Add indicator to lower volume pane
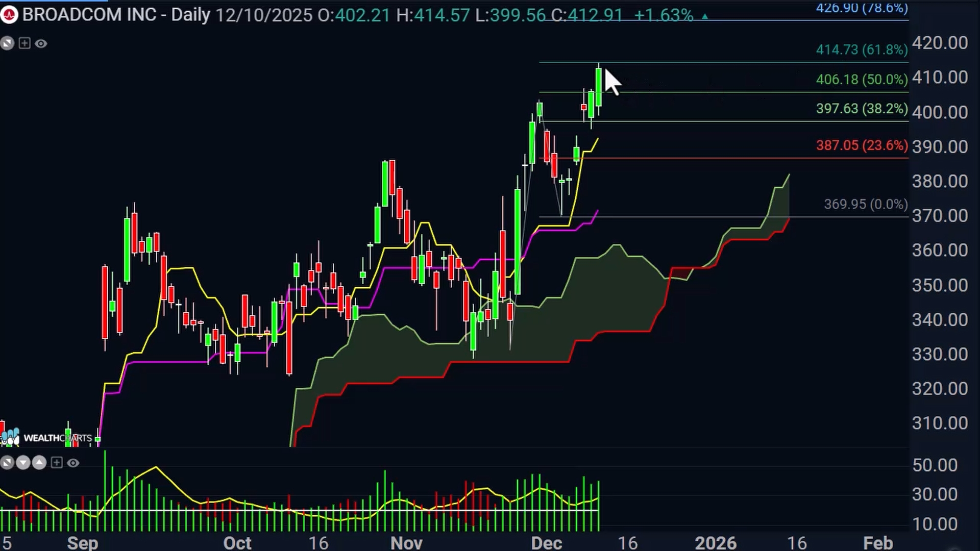 57,463
